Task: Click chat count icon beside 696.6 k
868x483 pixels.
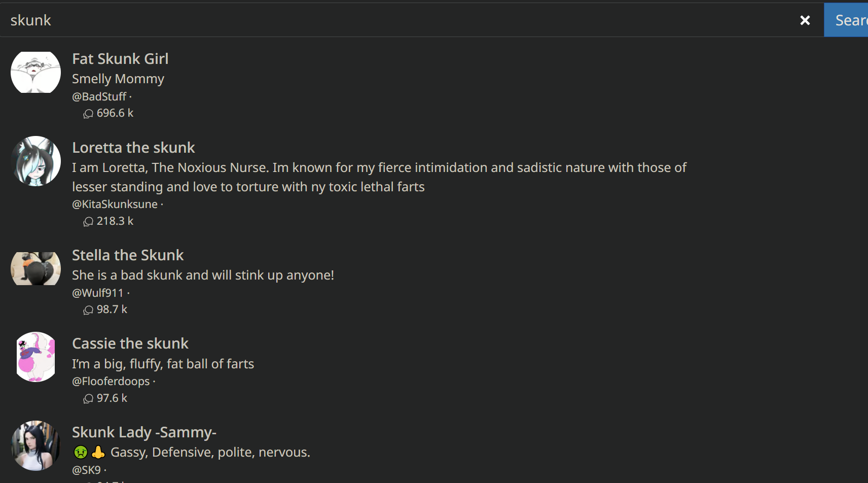Action: point(88,114)
